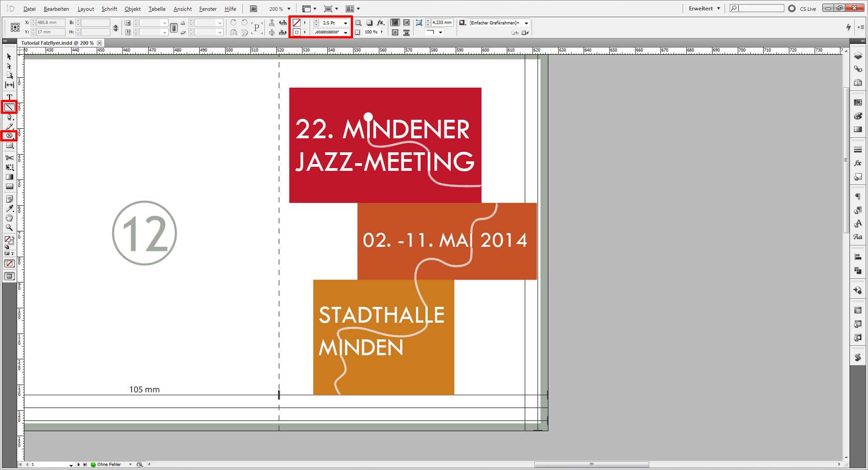Open the 2,5 Pt stroke weight dropdown
The image size is (868, 470).
(x=345, y=23)
